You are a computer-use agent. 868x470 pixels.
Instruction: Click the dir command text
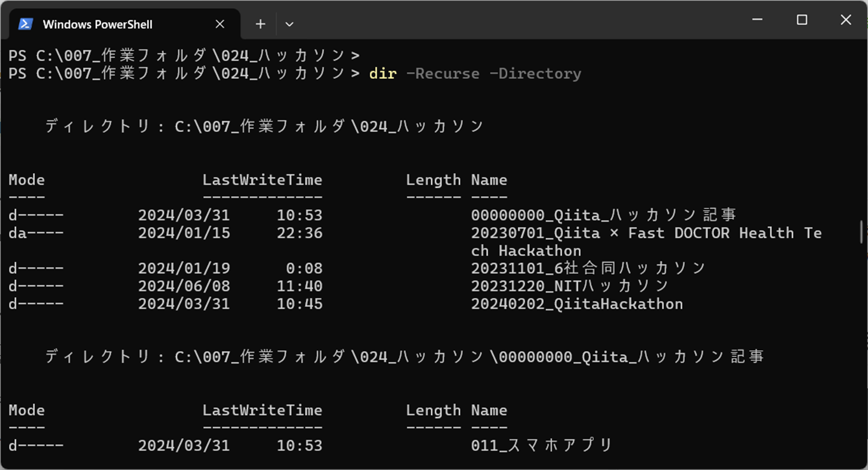click(382, 73)
